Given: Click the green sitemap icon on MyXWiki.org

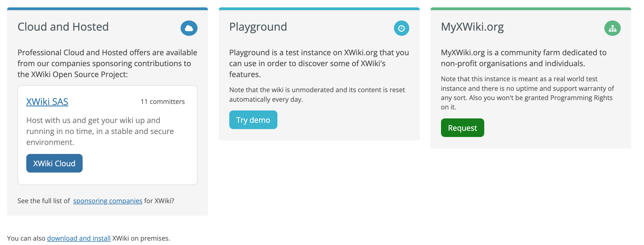Looking at the screenshot, I should click(612, 28).
